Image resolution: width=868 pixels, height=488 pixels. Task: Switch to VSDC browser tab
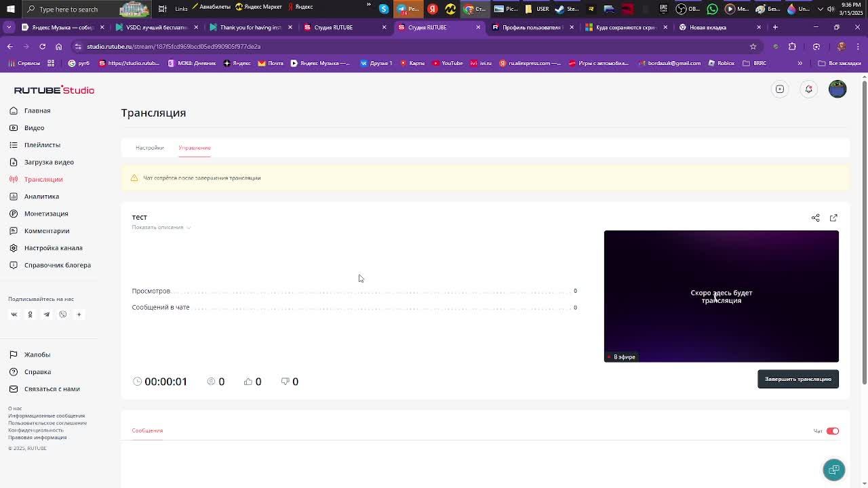tap(157, 27)
